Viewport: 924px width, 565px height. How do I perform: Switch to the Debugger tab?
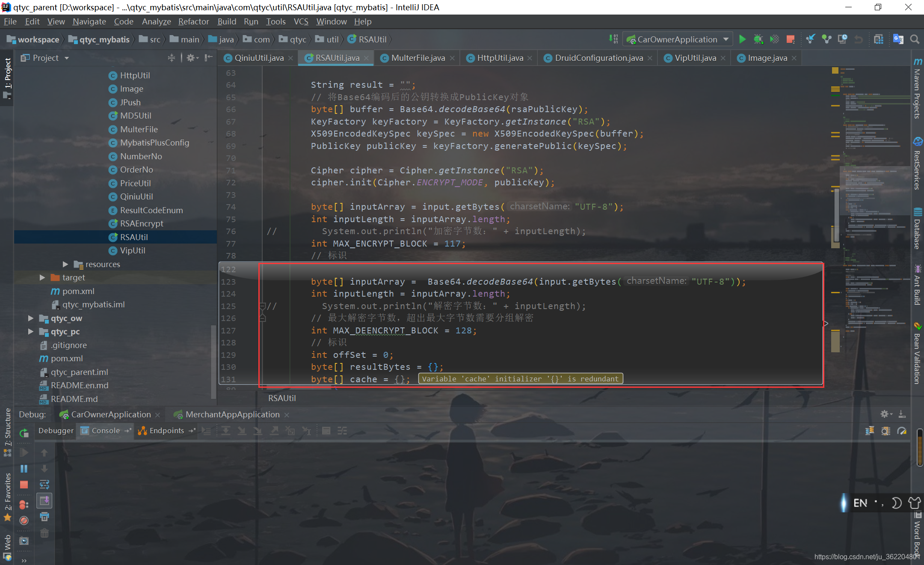click(x=56, y=431)
